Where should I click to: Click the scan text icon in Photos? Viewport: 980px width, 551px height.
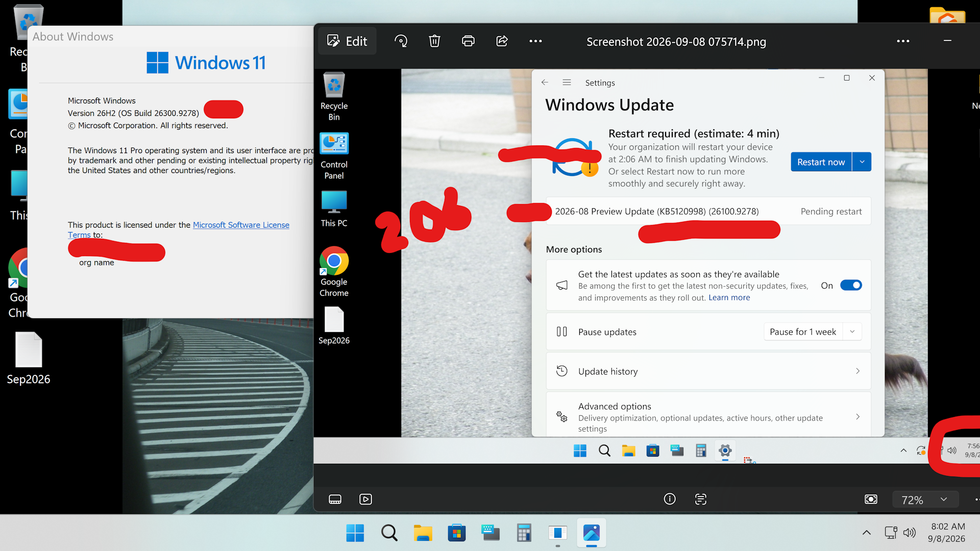click(x=701, y=499)
